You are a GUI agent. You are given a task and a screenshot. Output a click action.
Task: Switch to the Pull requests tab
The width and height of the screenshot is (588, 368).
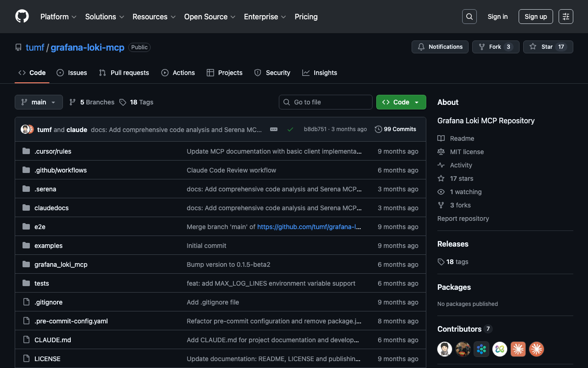(124, 73)
